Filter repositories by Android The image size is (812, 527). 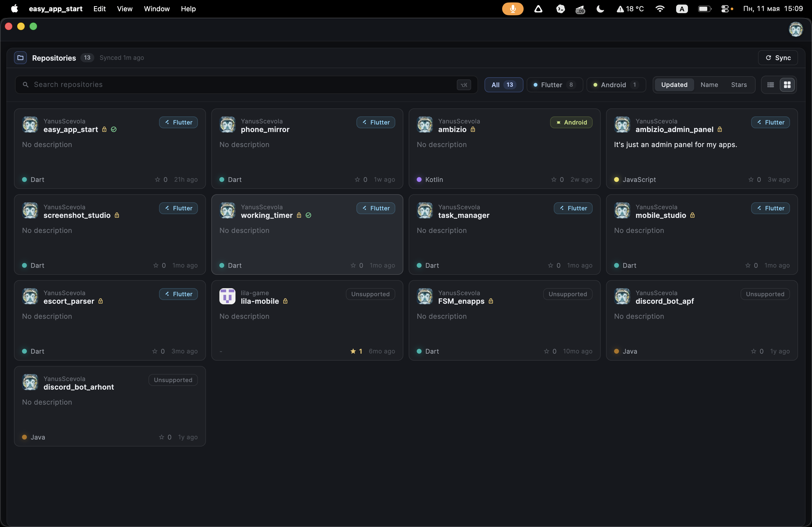click(x=616, y=85)
